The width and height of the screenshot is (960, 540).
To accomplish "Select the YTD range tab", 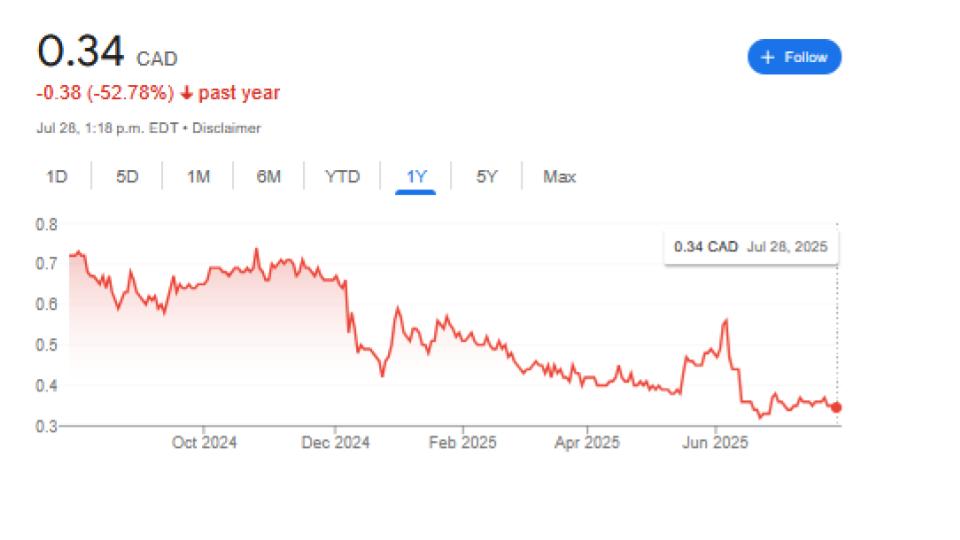I will click(342, 177).
